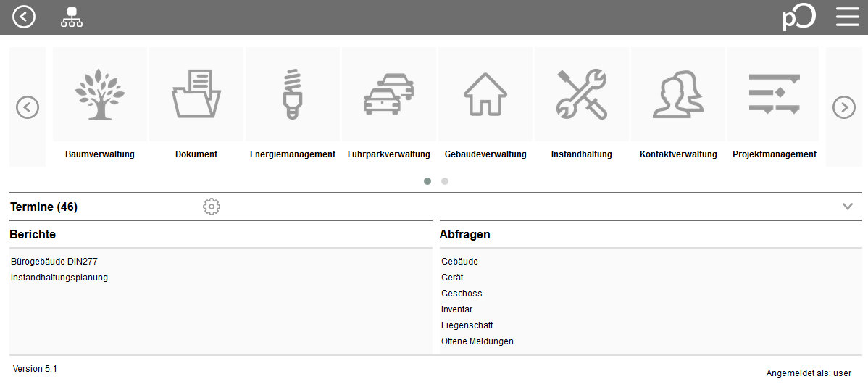Move the module carousel to the next page

(x=843, y=107)
